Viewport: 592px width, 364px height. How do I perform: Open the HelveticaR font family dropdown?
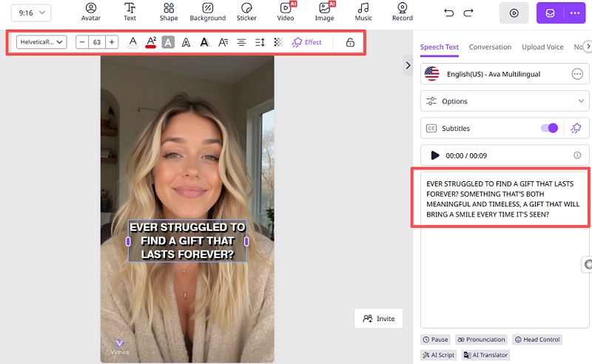(x=41, y=42)
